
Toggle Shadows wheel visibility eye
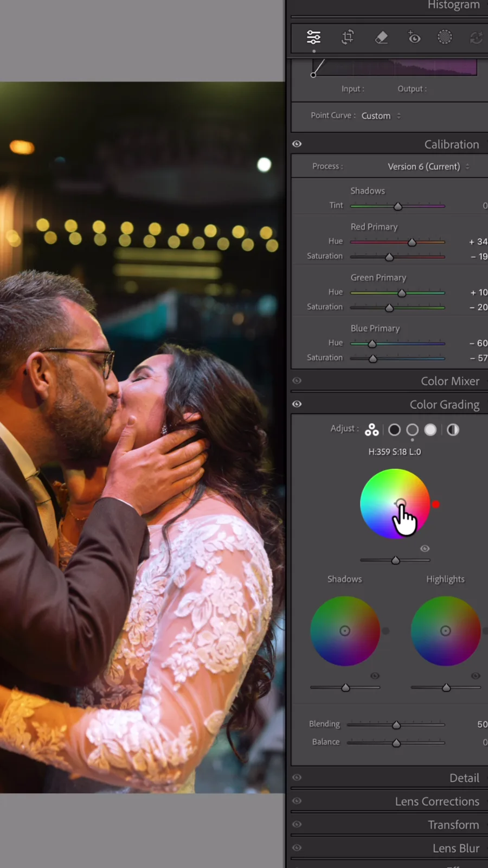coord(375,676)
